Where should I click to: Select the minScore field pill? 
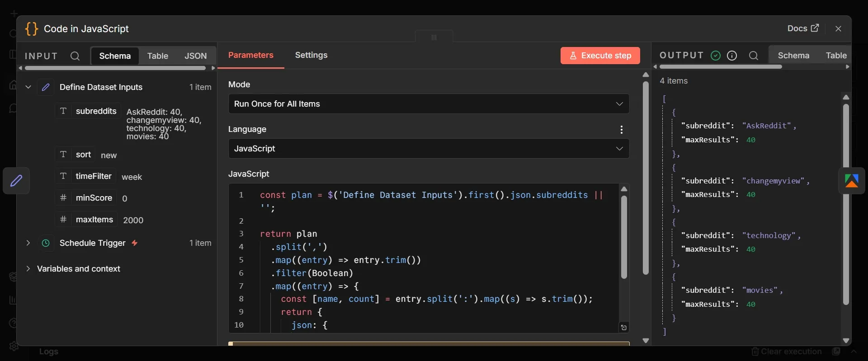click(86, 198)
